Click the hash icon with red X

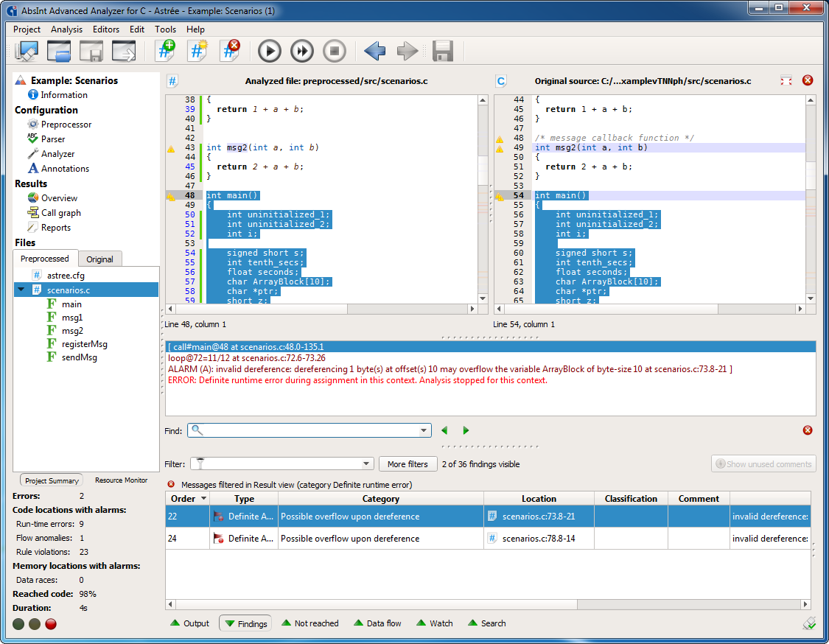click(x=230, y=52)
